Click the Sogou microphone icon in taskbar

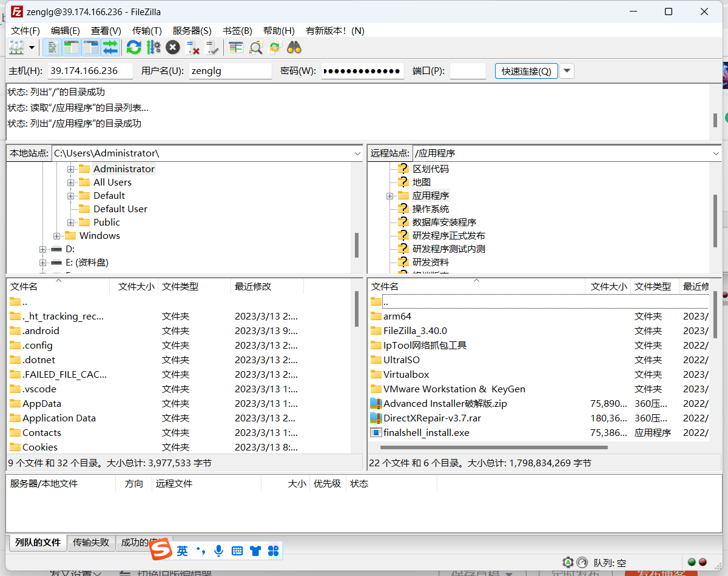[218, 551]
